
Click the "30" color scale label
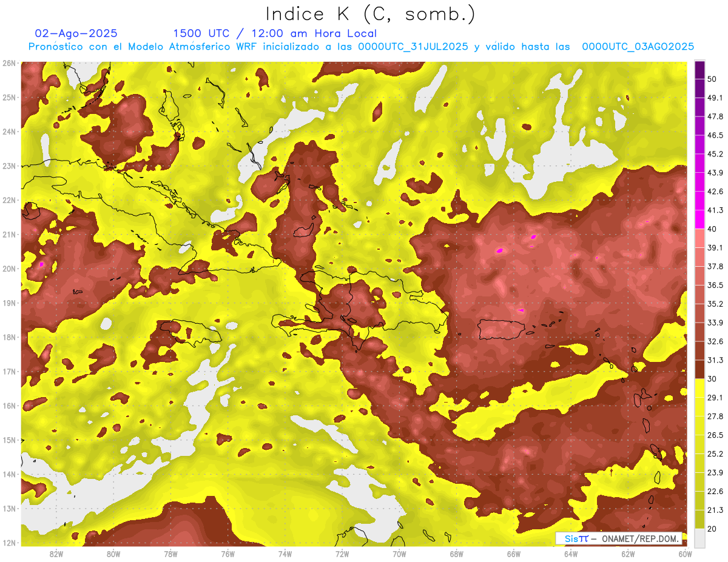click(x=713, y=379)
